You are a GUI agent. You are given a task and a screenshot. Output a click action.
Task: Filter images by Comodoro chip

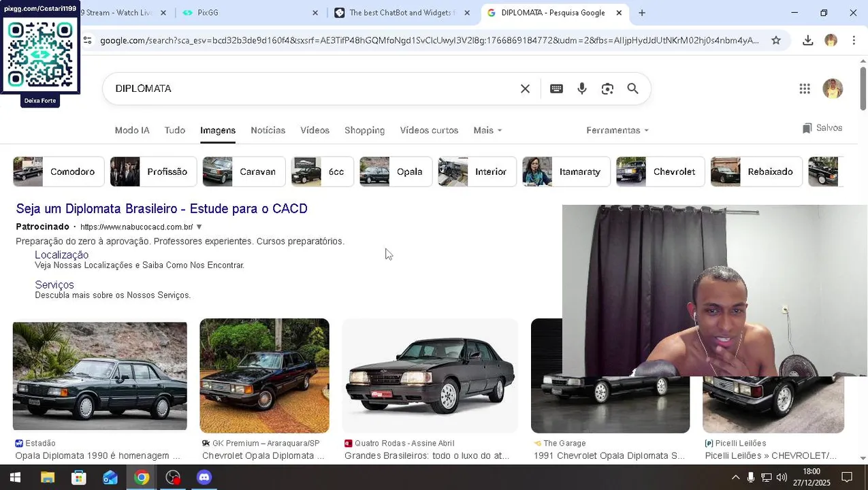[59, 171]
